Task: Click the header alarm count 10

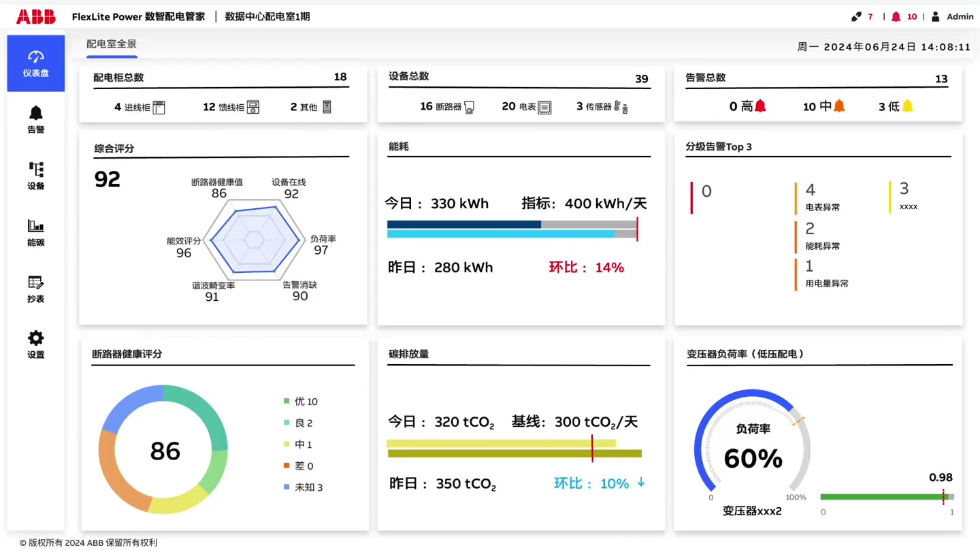Action: coord(912,16)
